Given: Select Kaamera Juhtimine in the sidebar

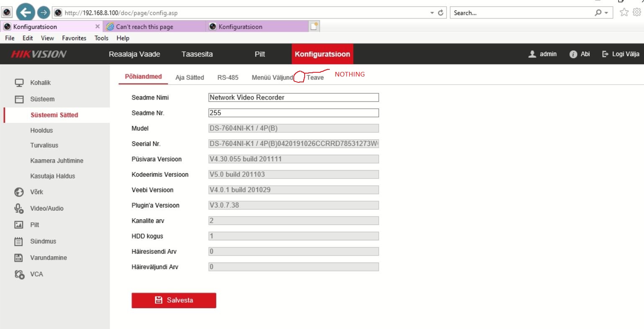Looking at the screenshot, I should (x=56, y=161).
